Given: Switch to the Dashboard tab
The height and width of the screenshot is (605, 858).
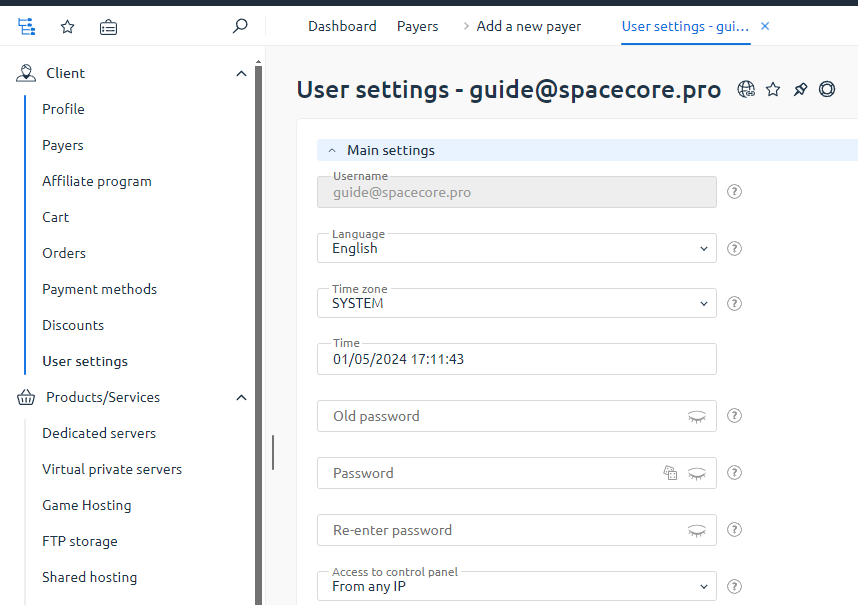Looking at the screenshot, I should [x=342, y=26].
